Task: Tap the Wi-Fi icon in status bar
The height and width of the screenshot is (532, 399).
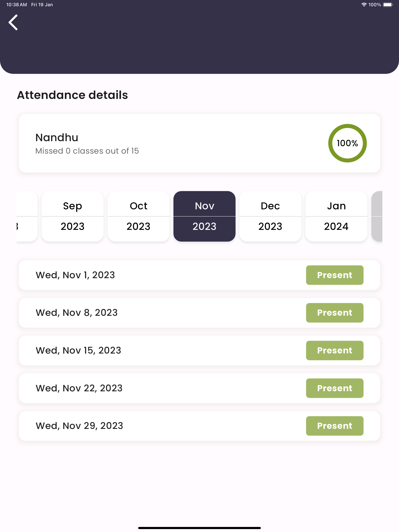Action: pos(364,5)
